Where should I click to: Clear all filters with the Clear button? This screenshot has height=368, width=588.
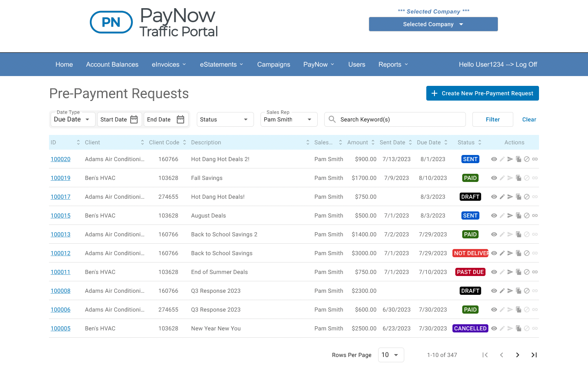pyautogui.click(x=529, y=119)
